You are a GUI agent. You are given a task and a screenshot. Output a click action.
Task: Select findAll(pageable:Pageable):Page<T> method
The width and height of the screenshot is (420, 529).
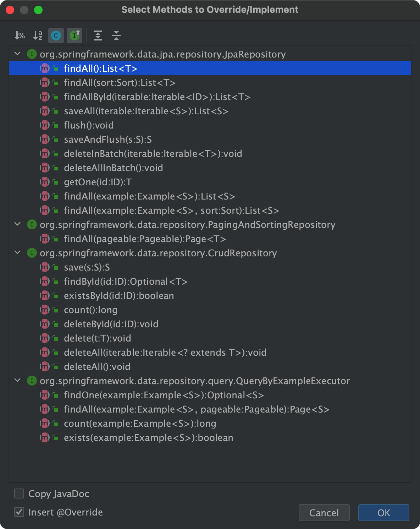144,239
